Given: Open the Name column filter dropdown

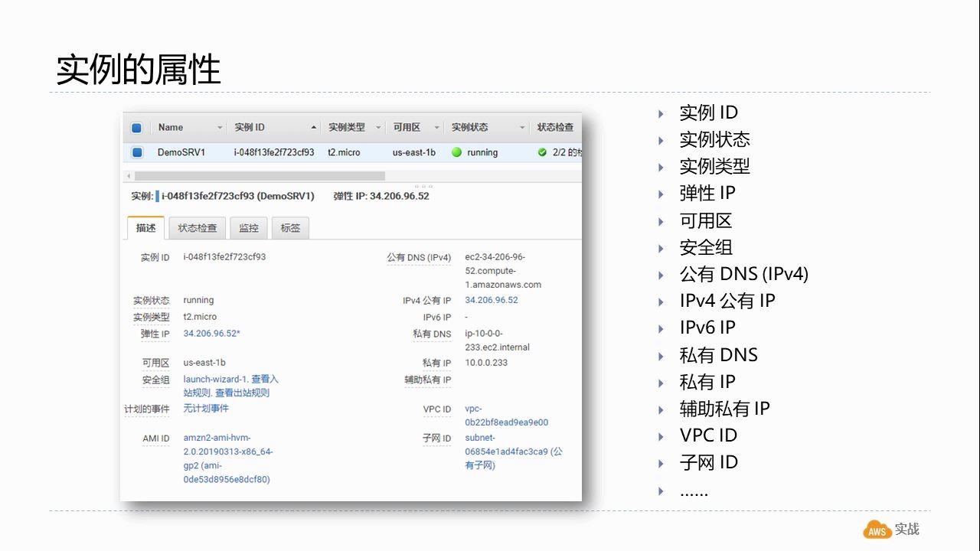Looking at the screenshot, I should click(x=221, y=127).
